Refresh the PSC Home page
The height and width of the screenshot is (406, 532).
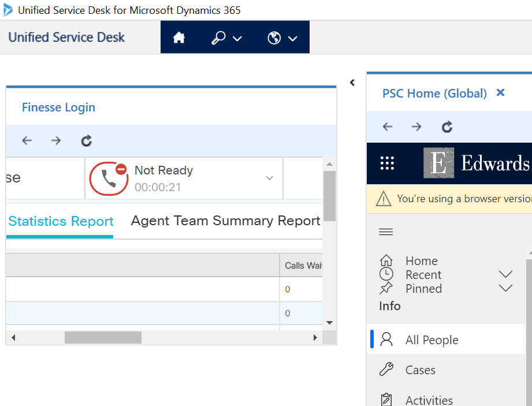coord(447,126)
